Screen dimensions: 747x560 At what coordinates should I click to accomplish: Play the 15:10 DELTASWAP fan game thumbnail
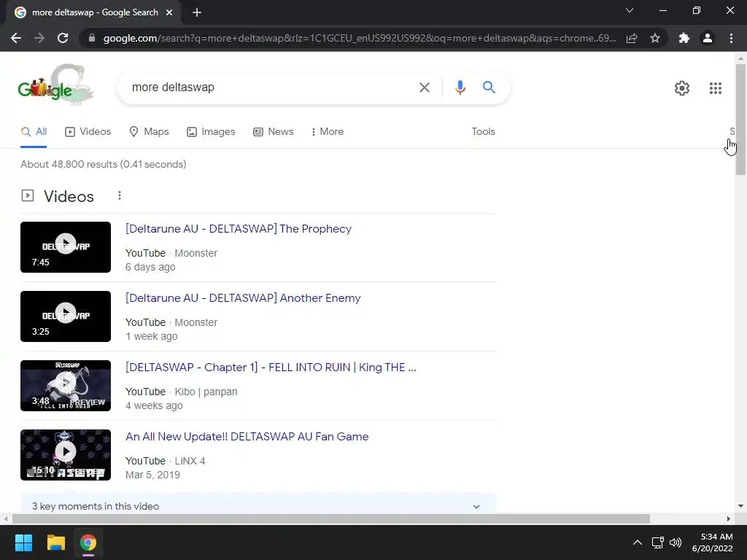point(66,455)
